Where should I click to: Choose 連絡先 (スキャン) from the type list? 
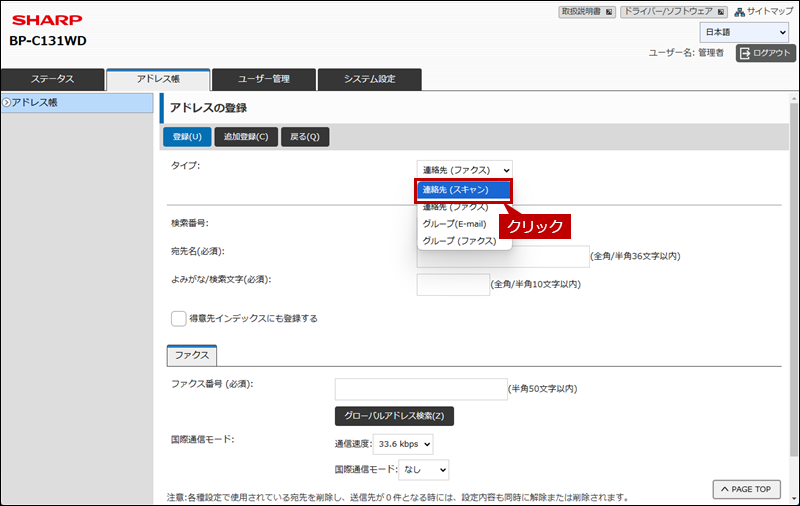point(464,189)
